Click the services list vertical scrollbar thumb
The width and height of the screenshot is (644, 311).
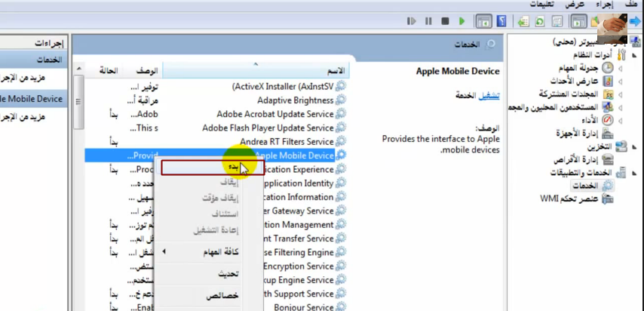pyautogui.click(x=79, y=102)
